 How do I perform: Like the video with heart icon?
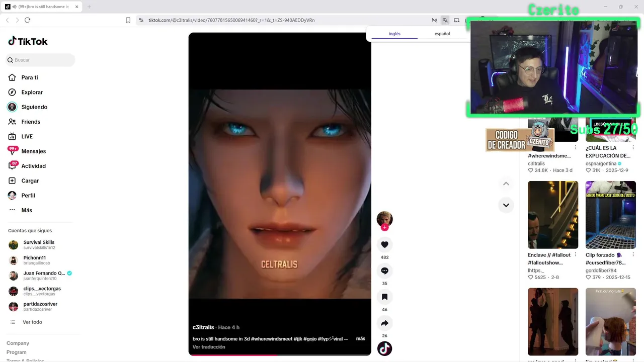pyautogui.click(x=384, y=245)
